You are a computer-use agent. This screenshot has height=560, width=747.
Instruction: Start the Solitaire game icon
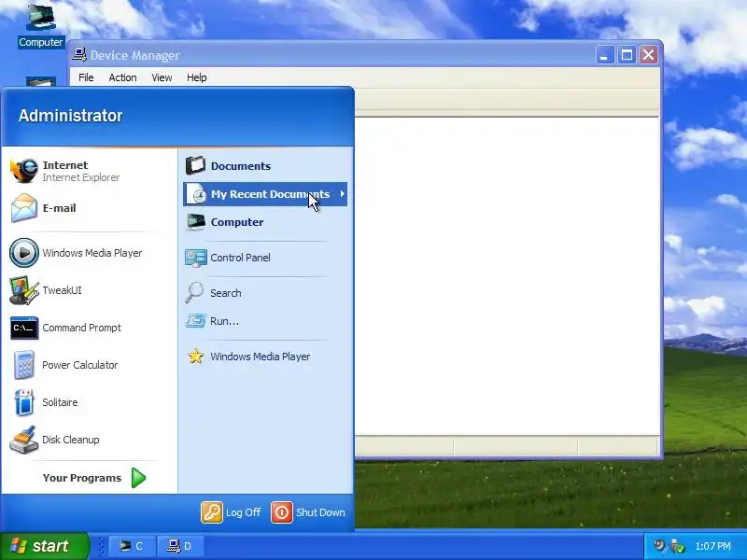[x=24, y=402]
